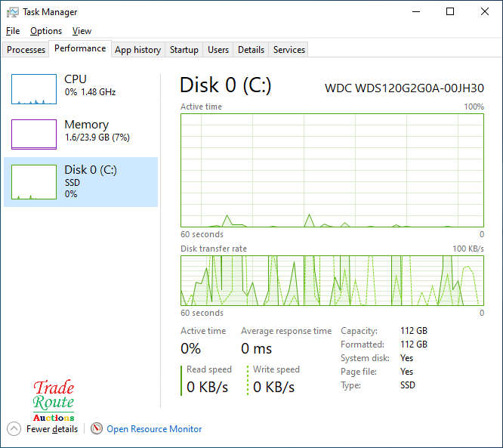Viewport: 503px width, 448px height.
Task: Select the CPU mini graph thumbnail
Action: coord(34,89)
